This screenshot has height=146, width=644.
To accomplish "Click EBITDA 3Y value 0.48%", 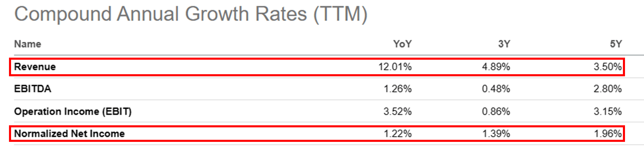I will (496, 89).
